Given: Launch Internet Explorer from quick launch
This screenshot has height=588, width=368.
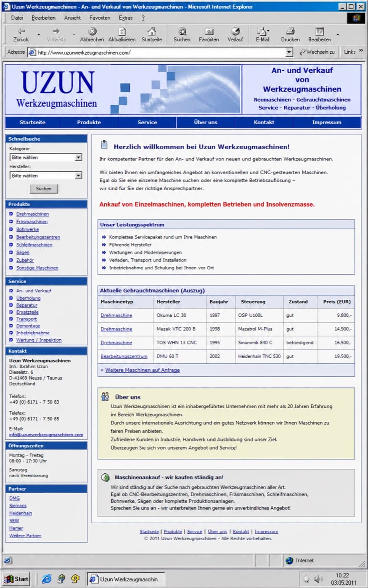Looking at the screenshot, I should 47,579.
